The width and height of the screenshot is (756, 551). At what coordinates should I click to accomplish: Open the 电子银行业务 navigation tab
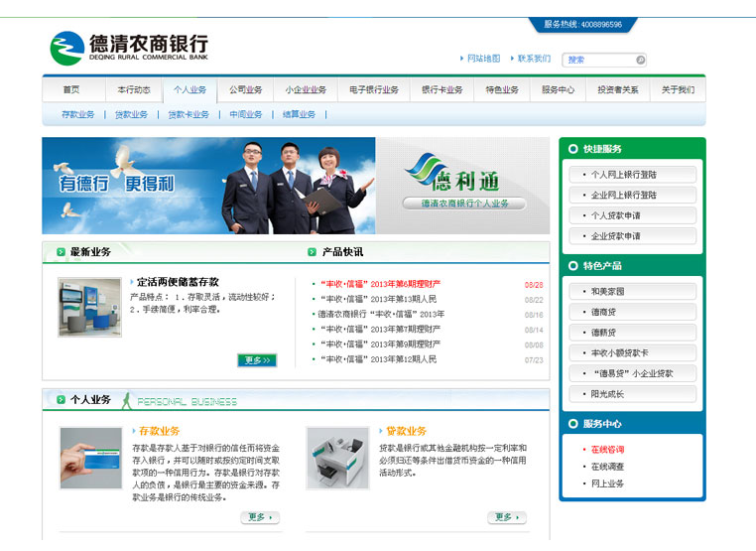(374, 89)
